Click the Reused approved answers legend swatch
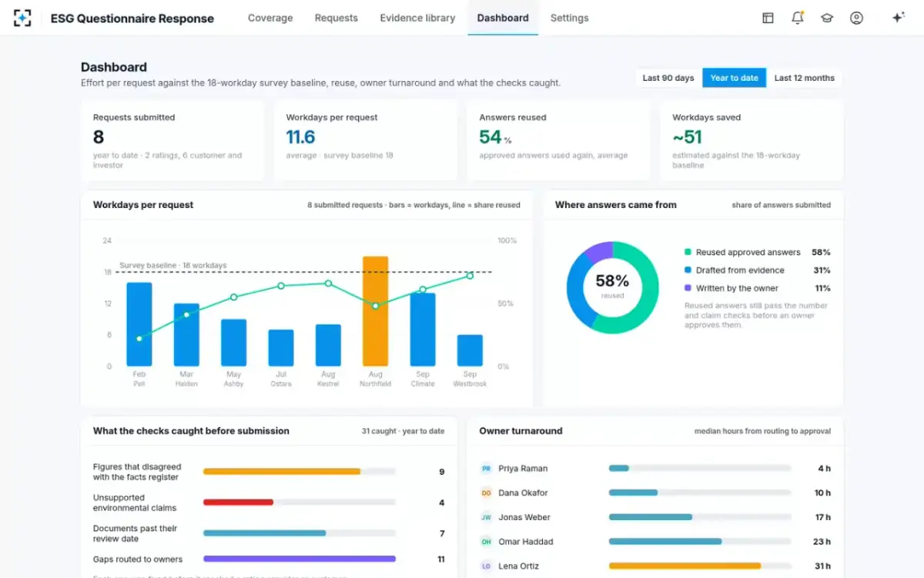Viewport: 924px width, 578px height. point(688,252)
